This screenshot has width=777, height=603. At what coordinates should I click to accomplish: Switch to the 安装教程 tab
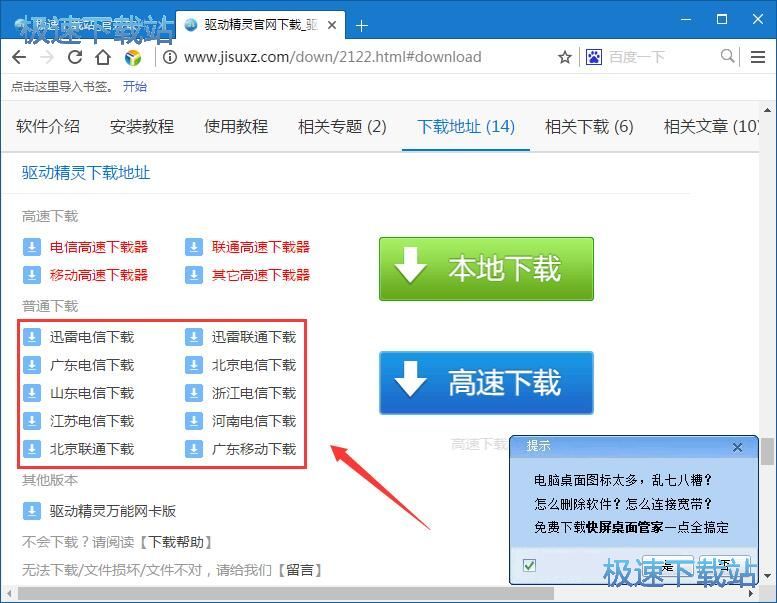(x=142, y=126)
